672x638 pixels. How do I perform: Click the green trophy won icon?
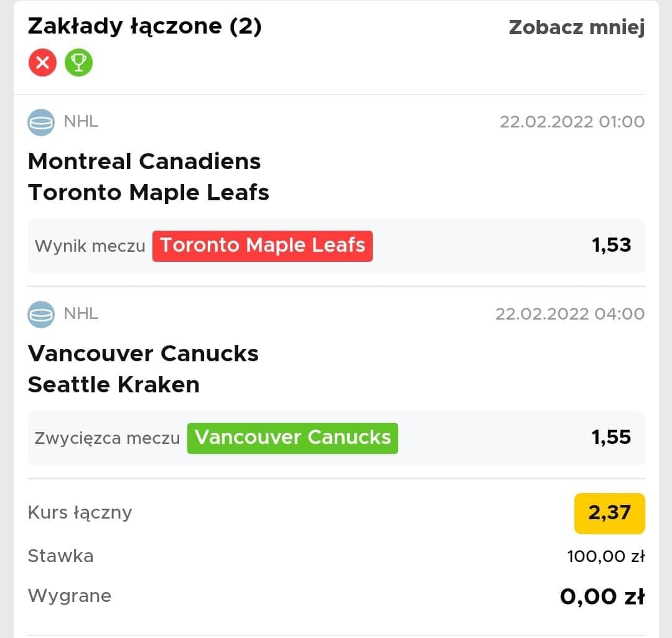tap(78, 63)
